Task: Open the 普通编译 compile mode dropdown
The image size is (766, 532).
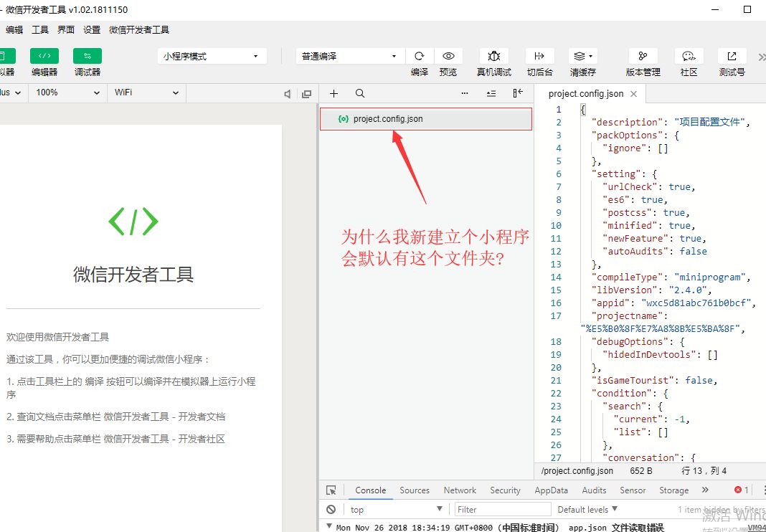Action: tap(350, 56)
